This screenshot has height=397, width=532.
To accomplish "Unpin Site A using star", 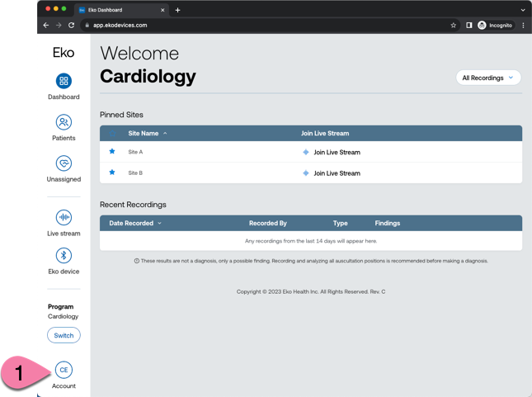I will coord(112,152).
